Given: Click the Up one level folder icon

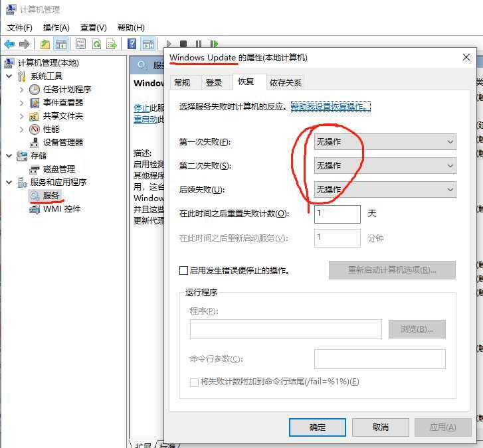Looking at the screenshot, I should pyautogui.click(x=45, y=44).
